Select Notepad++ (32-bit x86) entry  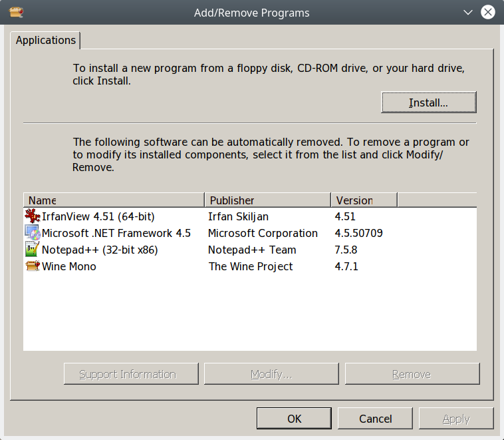click(x=100, y=250)
